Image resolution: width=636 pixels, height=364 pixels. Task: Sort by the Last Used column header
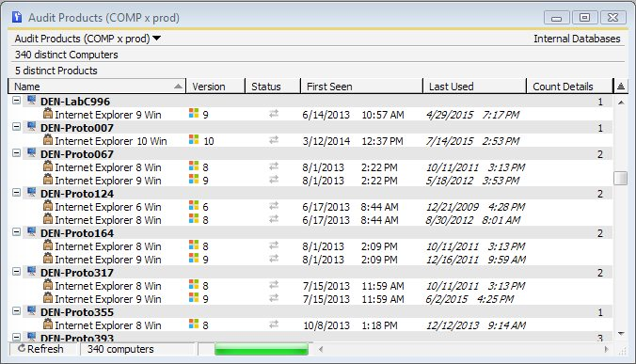(x=474, y=87)
